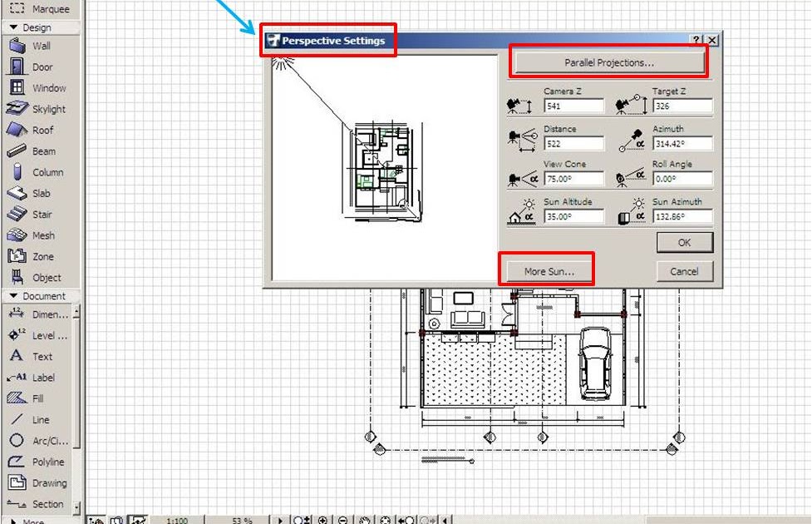Select the Arc/Circle tool
This screenshot has height=524, width=812.
tap(37, 441)
